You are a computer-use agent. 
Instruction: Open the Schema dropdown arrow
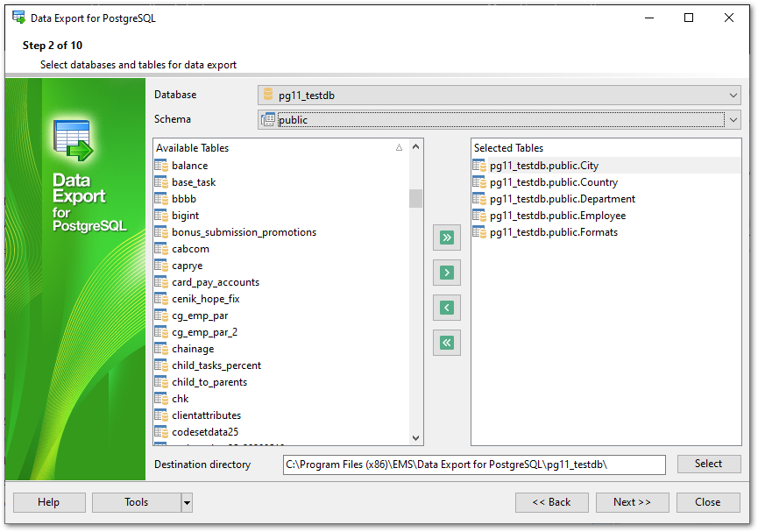pyautogui.click(x=733, y=120)
